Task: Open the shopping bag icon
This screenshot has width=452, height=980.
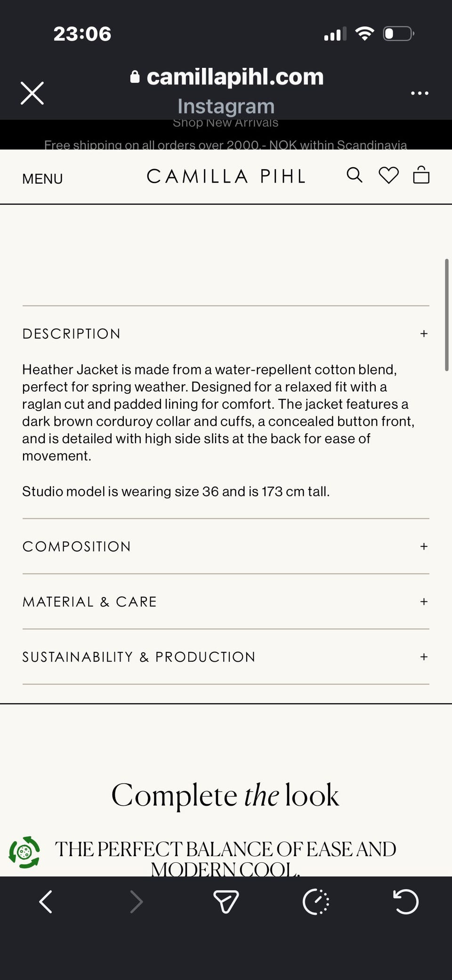Action: [x=421, y=175]
